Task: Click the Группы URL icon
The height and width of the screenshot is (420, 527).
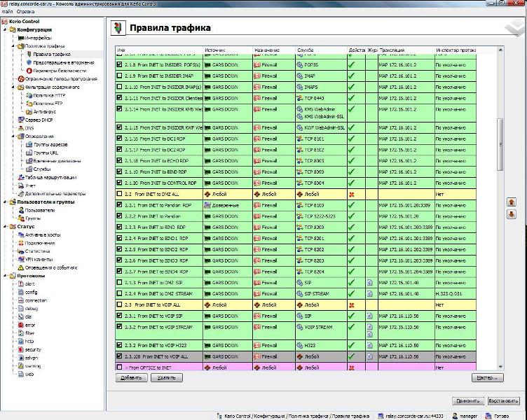Action: (x=29, y=153)
